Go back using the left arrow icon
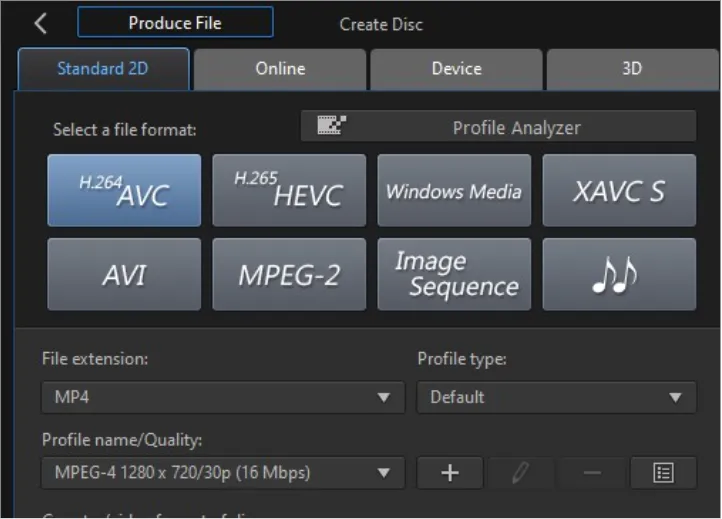Screen dimensions: 722x519 pos(41,23)
